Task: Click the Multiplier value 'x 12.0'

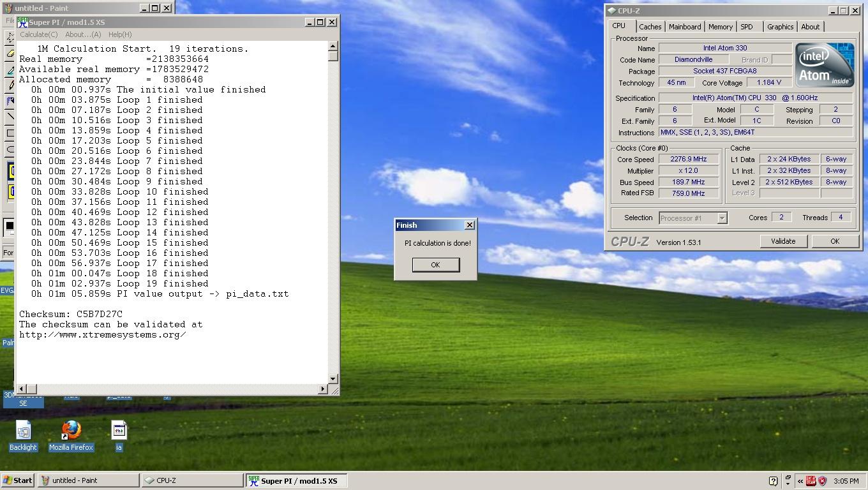Action: click(689, 170)
